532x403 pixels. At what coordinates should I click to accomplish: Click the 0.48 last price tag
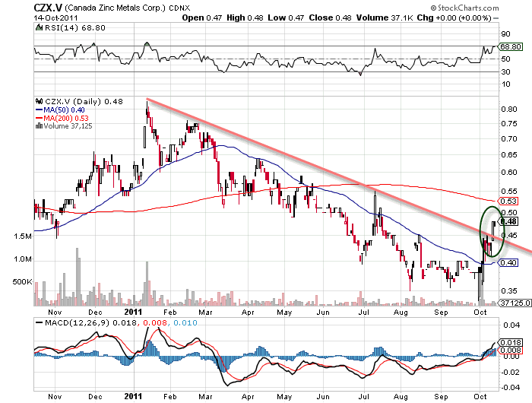tap(509, 221)
